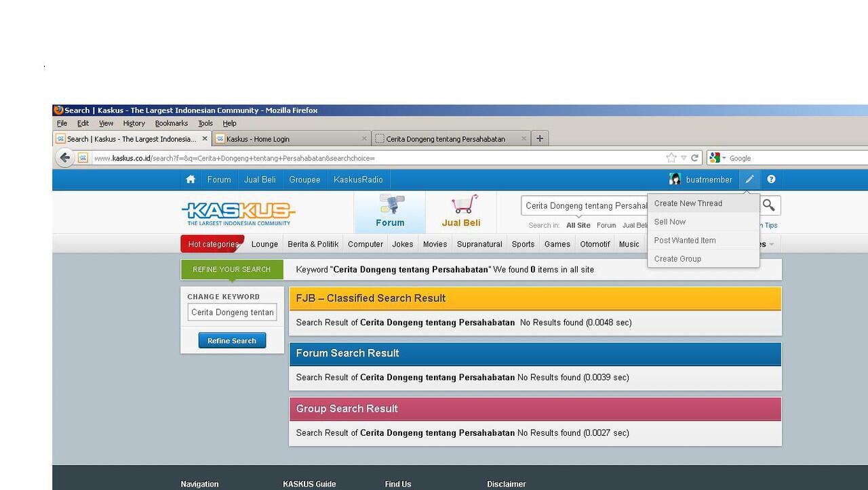
Task: Click Change Keyword input field
Action: pyautogui.click(x=232, y=312)
